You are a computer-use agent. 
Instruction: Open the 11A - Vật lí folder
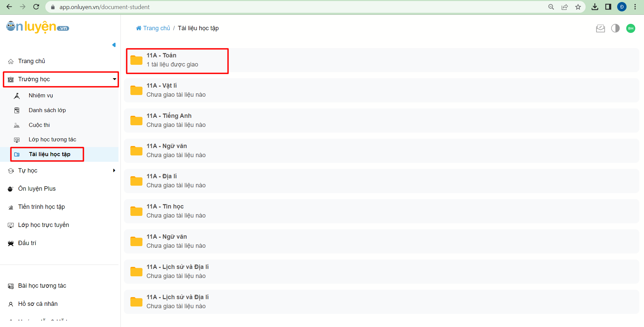click(382, 90)
